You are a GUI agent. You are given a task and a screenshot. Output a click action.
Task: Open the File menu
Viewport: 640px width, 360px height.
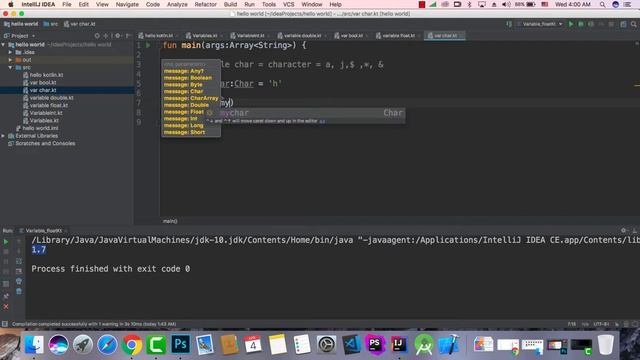(67, 4)
